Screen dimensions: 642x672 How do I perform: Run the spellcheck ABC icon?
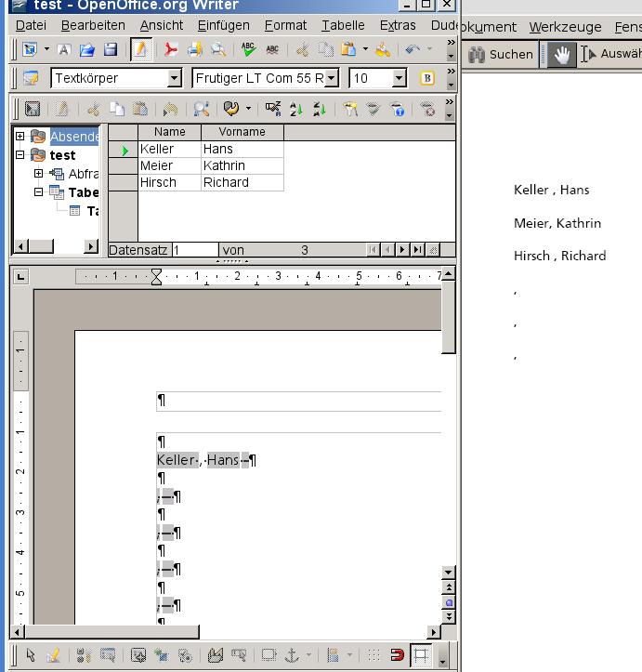tap(248, 50)
